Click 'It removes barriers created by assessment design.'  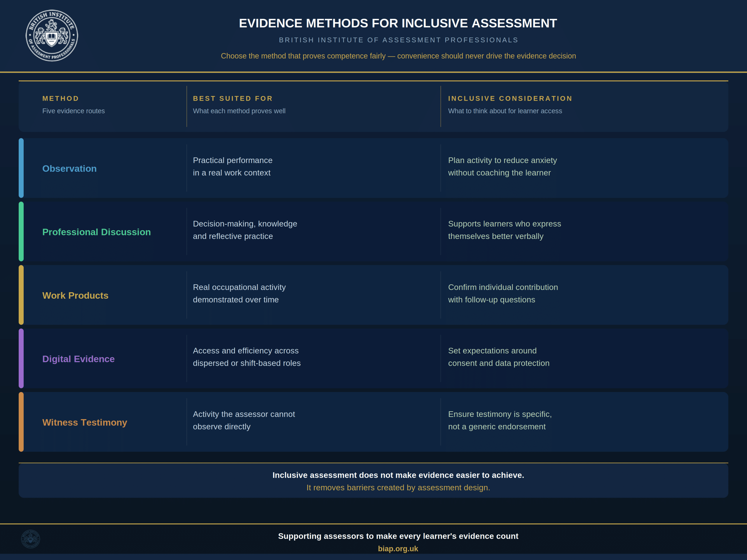coord(398,488)
